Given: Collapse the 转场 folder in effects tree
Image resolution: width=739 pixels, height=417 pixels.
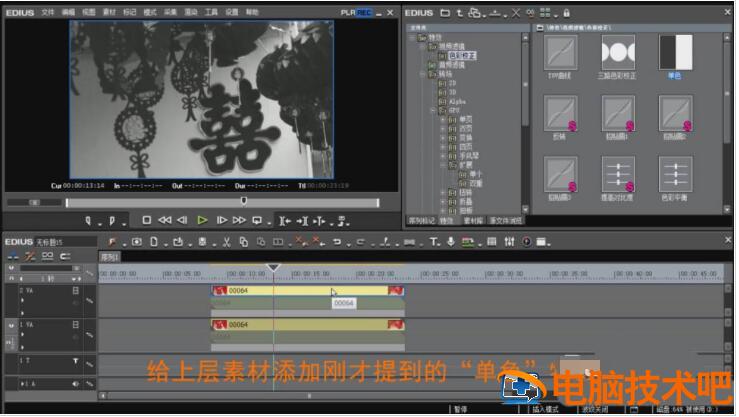Looking at the screenshot, I should pos(422,74).
